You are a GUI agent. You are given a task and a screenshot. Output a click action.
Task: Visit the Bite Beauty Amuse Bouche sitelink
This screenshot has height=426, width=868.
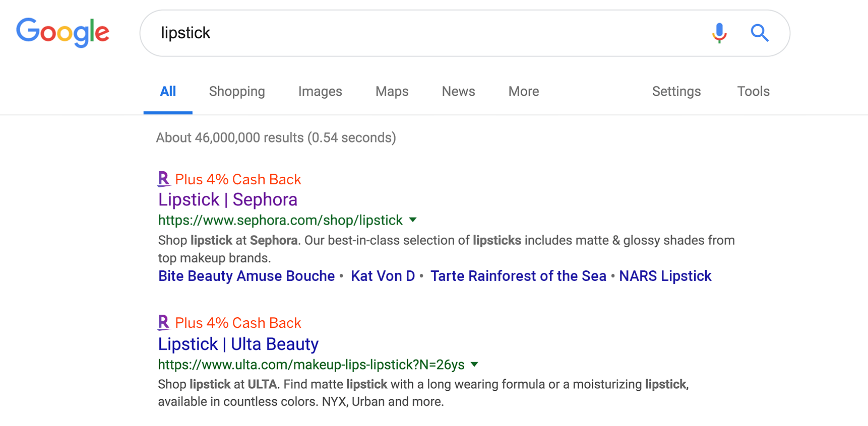click(x=246, y=276)
